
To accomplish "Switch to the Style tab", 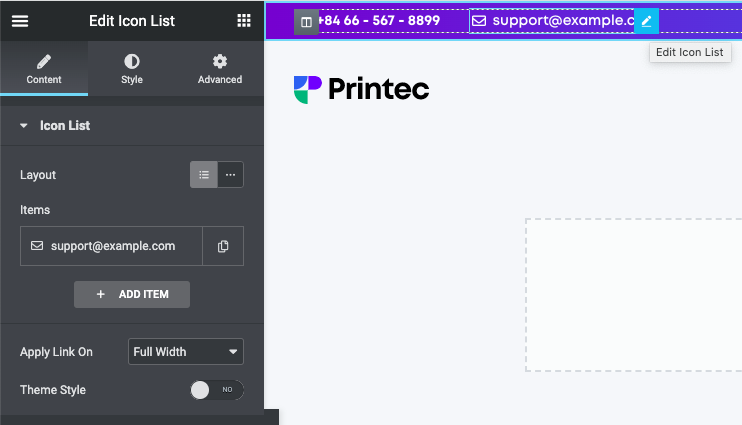I will pos(132,69).
